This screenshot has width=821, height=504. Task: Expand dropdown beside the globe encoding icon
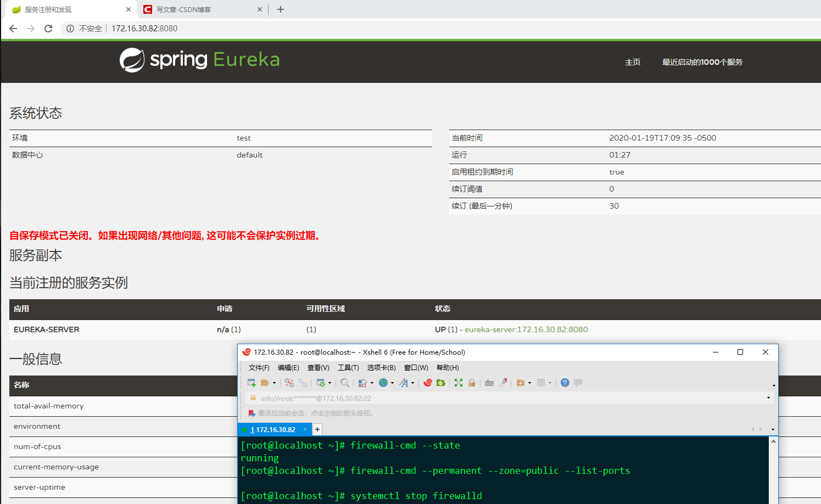pos(392,383)
